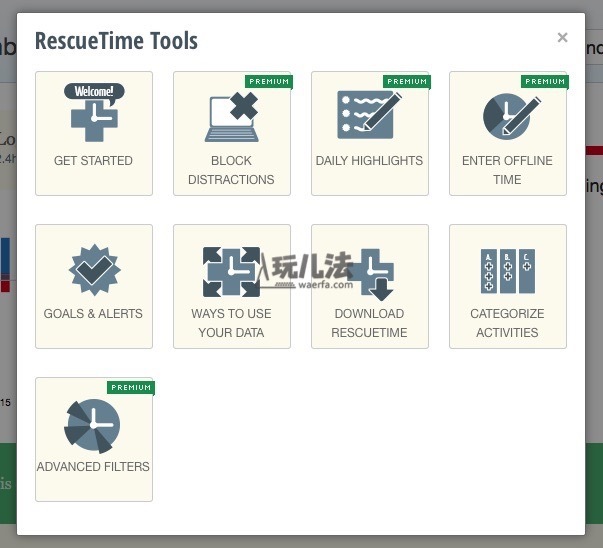
Task: Open BLOCK DISTRACTIONS text label
Action: click(x=231, y=170)
